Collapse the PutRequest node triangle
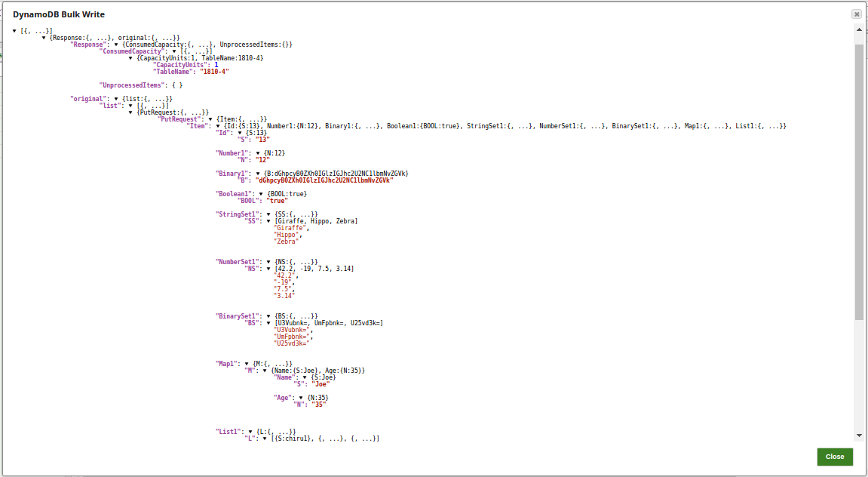Image resolution: width=868 pixels, height=477 pixels. pos(210,119)
